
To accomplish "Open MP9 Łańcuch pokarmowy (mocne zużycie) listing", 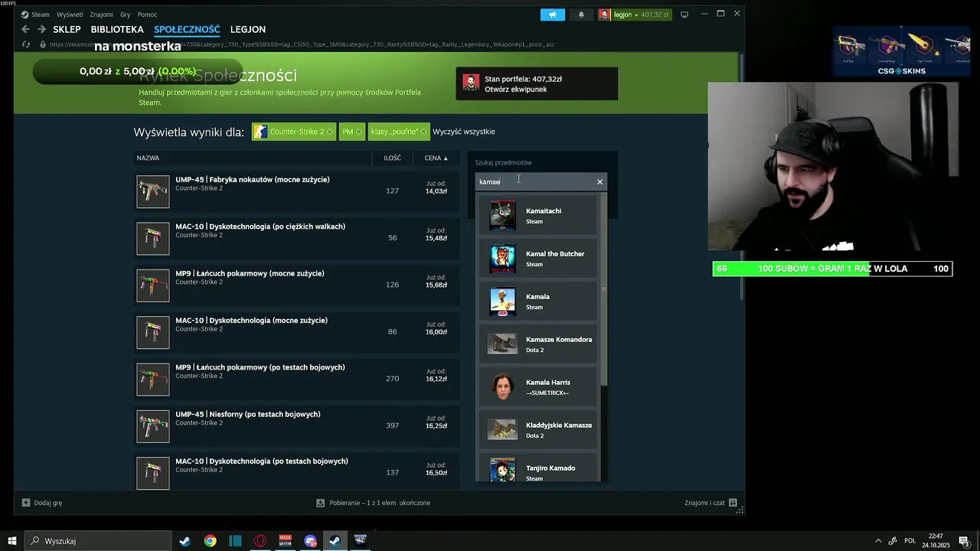I will [x=298, y=285].
